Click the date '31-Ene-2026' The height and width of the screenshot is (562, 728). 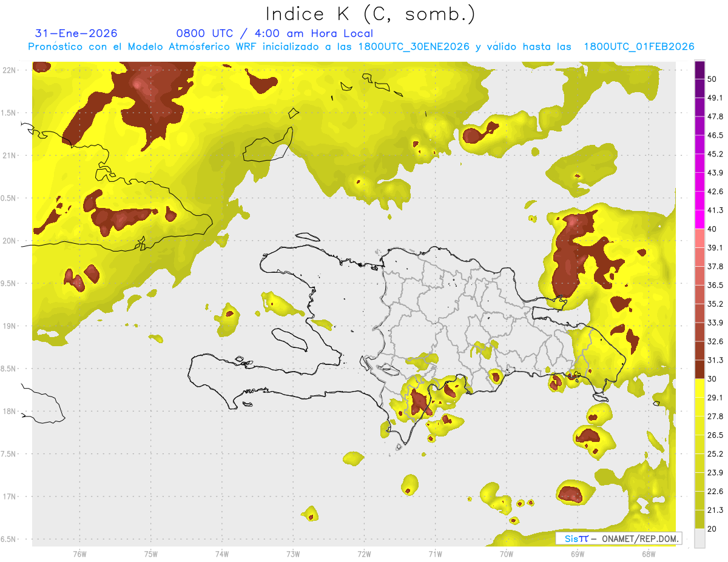click(x=76, y=33)
